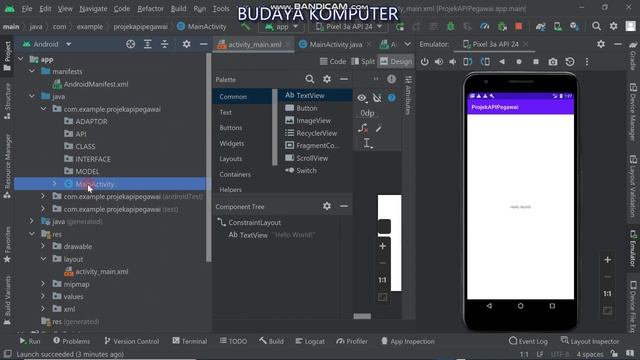640x360 pixels.
Task: Open the Refactor menu
Action: tap(151, 9)
